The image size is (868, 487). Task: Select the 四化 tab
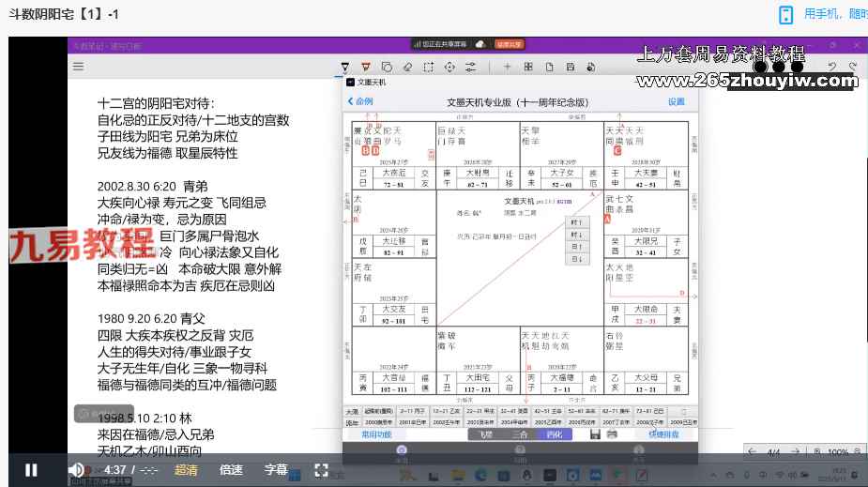(556, 434)
